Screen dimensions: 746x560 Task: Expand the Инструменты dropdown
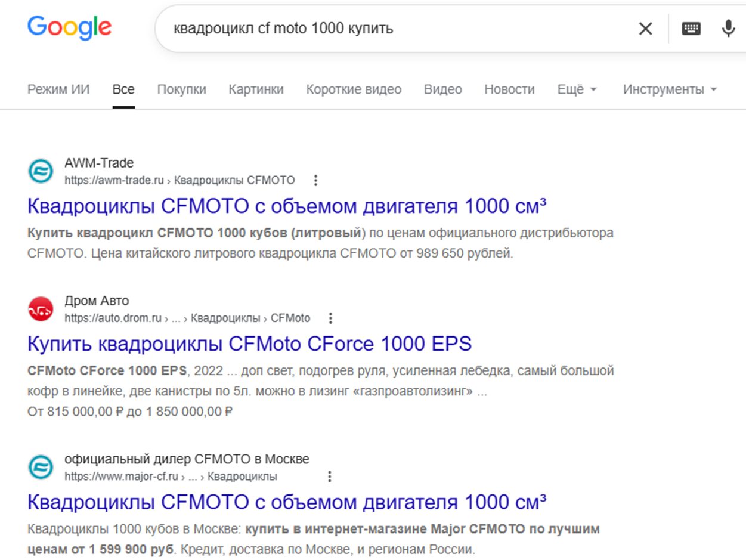[670, 89]
